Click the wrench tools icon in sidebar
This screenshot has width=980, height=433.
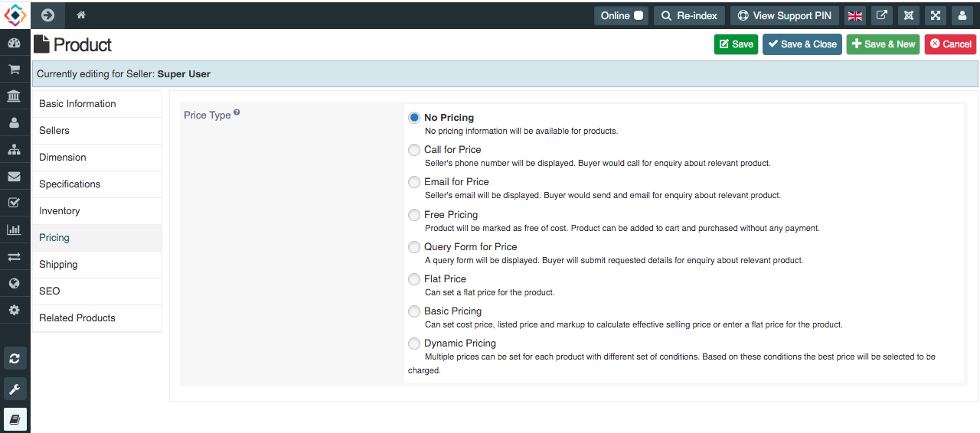tap(15, 389)
